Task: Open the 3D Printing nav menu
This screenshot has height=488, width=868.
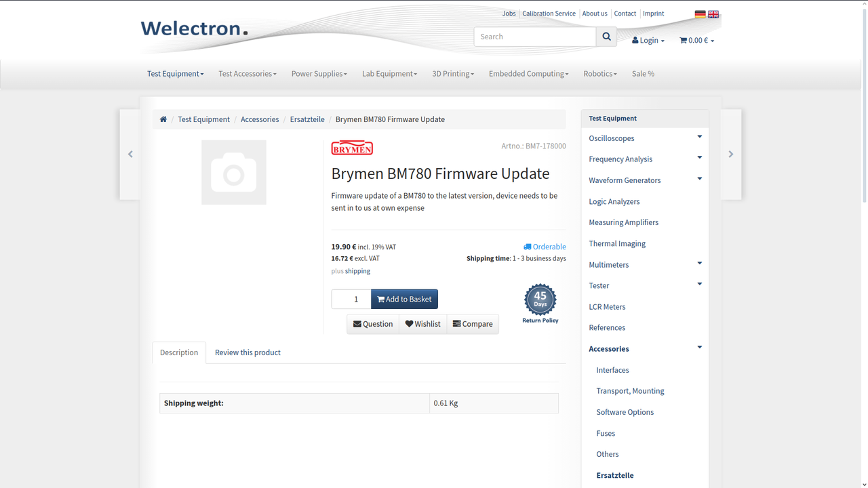Action: [x=453, y=74]
